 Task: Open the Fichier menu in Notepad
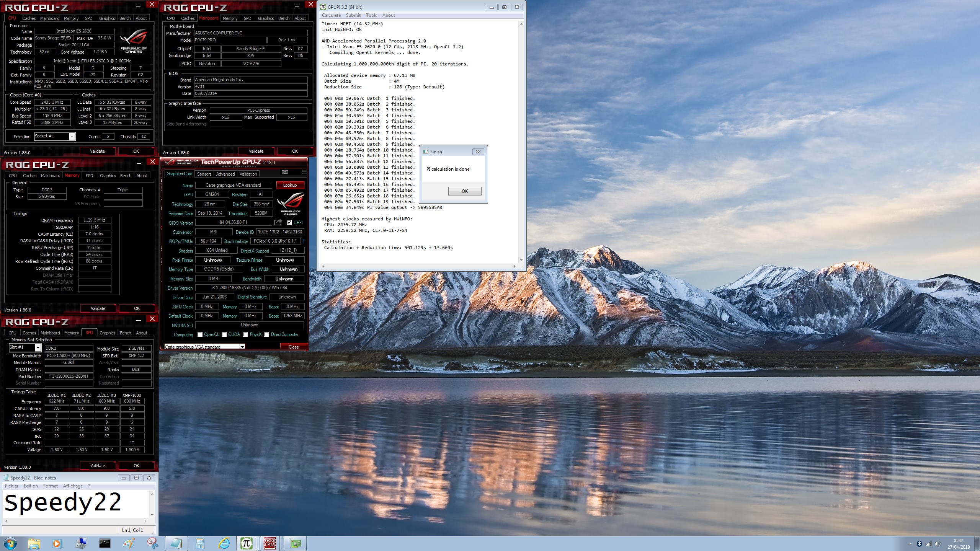tap(11, 486)
